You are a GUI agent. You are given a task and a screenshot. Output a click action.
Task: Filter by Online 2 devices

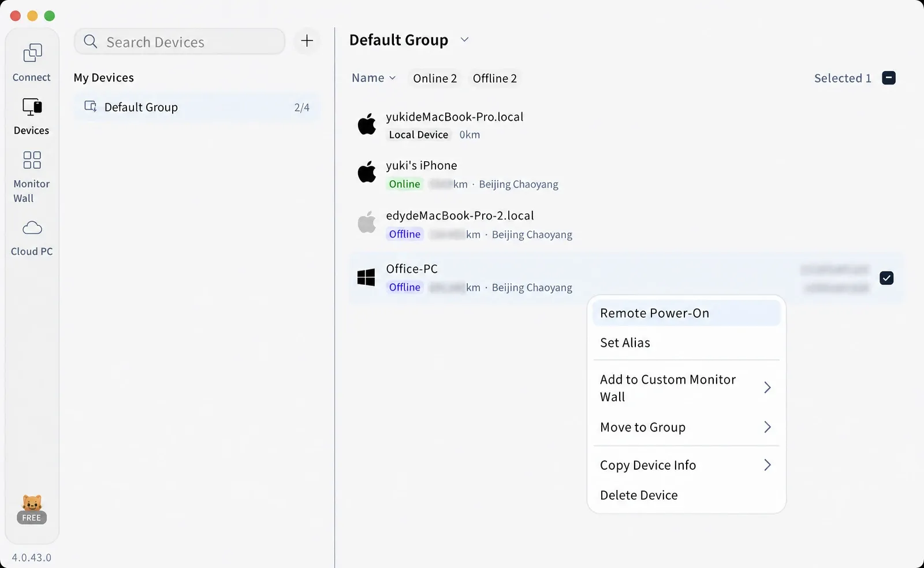[435, 79]
